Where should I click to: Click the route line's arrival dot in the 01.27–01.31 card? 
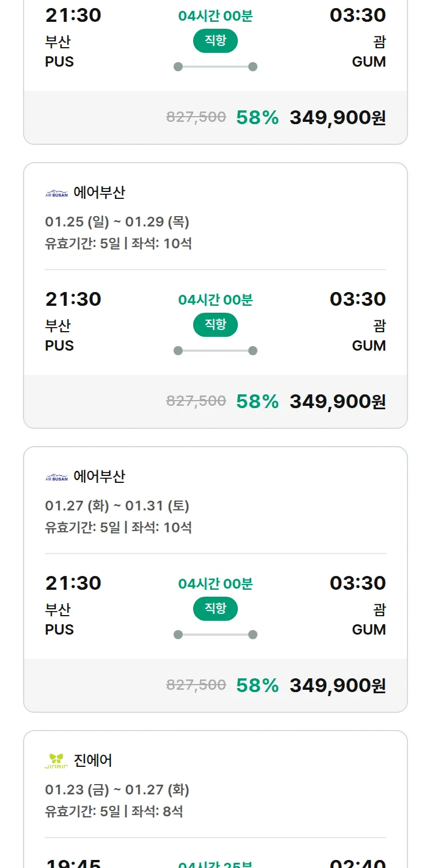tap(253, 635)
